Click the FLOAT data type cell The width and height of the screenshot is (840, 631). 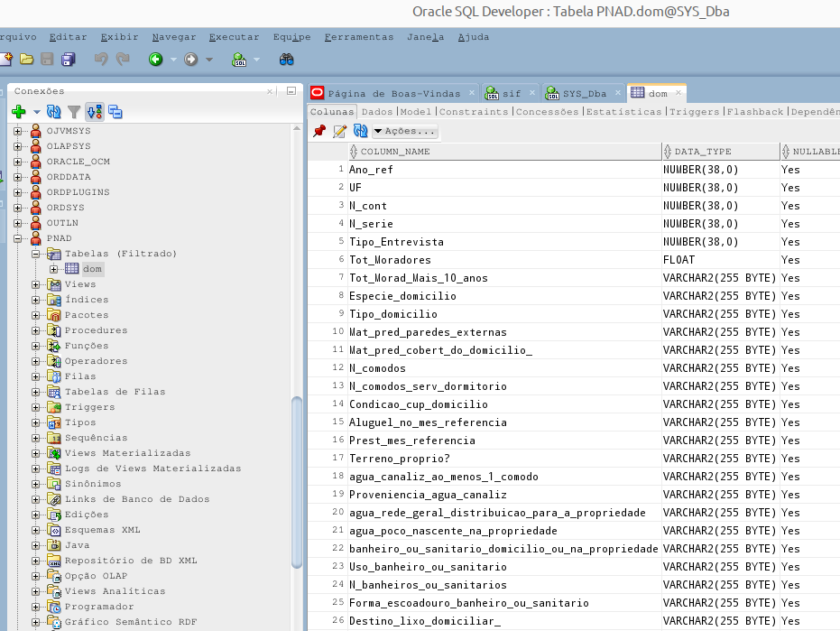pos(721,260)
